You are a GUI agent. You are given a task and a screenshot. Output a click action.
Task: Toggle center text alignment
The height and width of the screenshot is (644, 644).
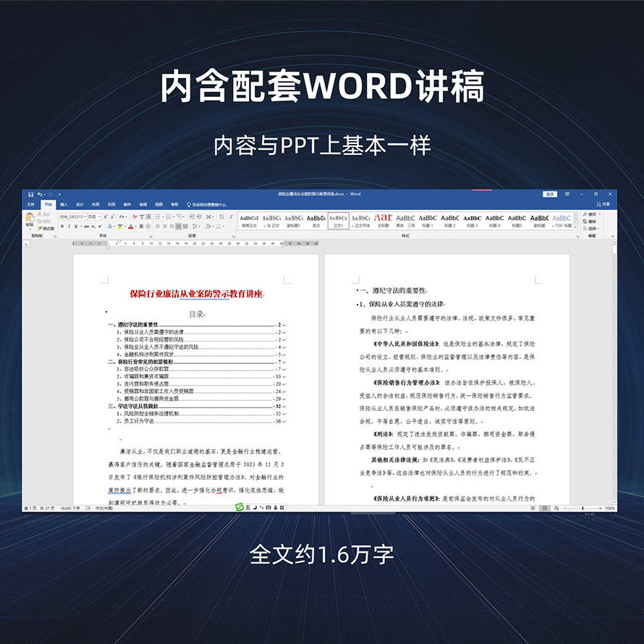click(166, 226)
